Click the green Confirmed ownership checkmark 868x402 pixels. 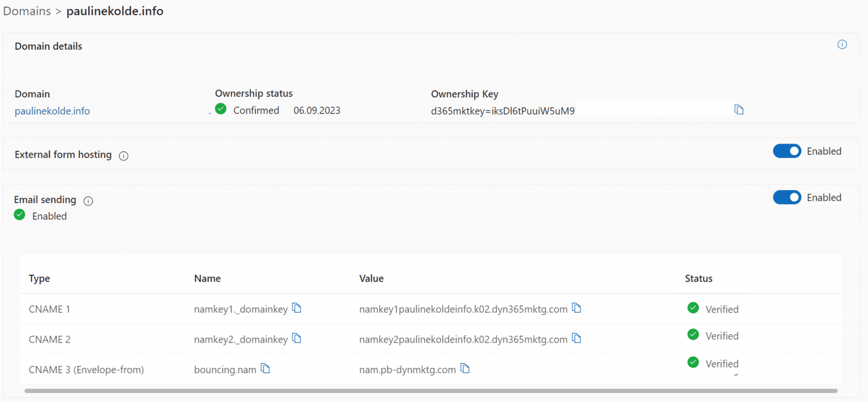(220, 109)
